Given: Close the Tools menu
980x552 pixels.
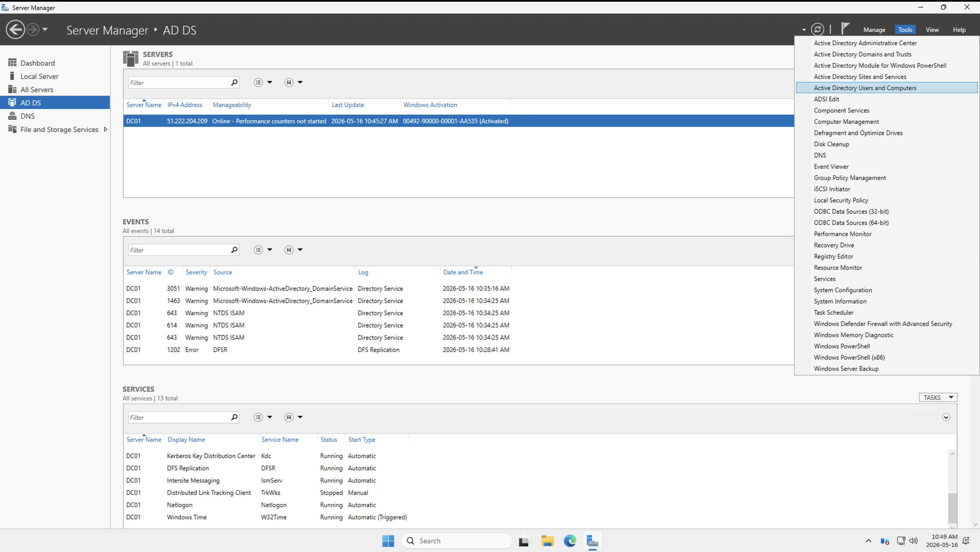Looking at the screenshot, I should coord(905,30).
